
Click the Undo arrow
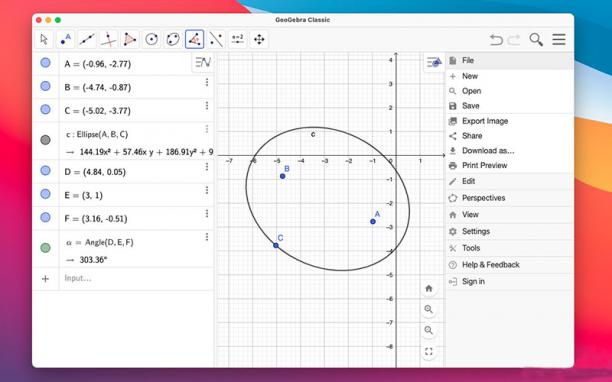pyautogui.click(x=496, y=39)
